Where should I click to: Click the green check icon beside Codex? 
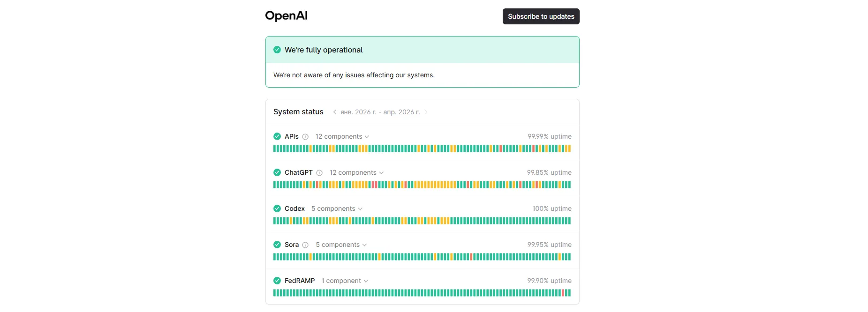pos(277,208)
